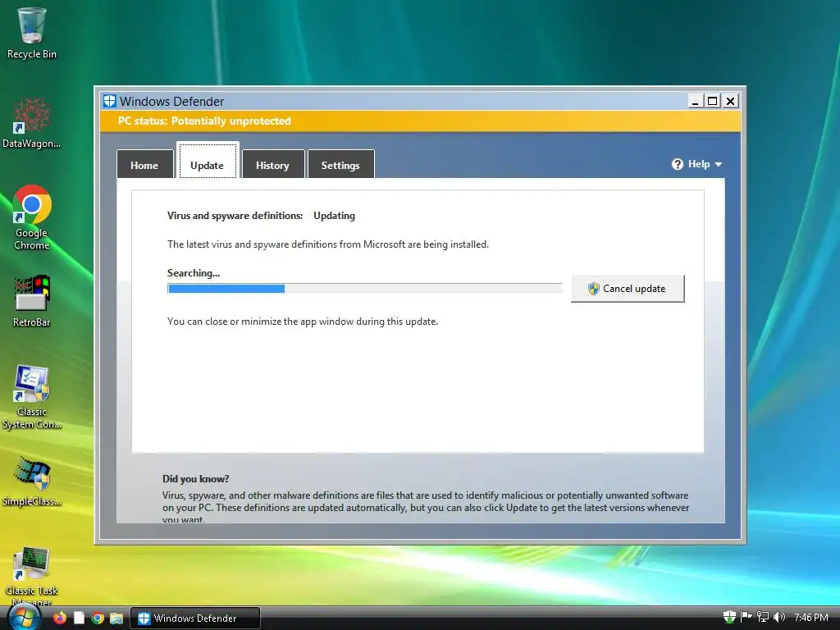
Task: Open the volume speaker tray icon
Action: pyautogui.click(x=779, y=617)
